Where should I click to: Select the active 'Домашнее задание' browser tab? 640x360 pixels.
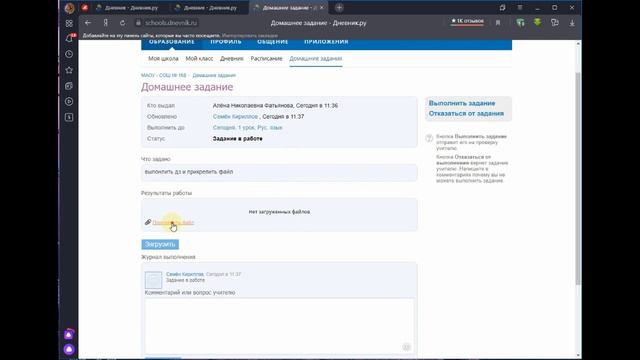point(288,8)
